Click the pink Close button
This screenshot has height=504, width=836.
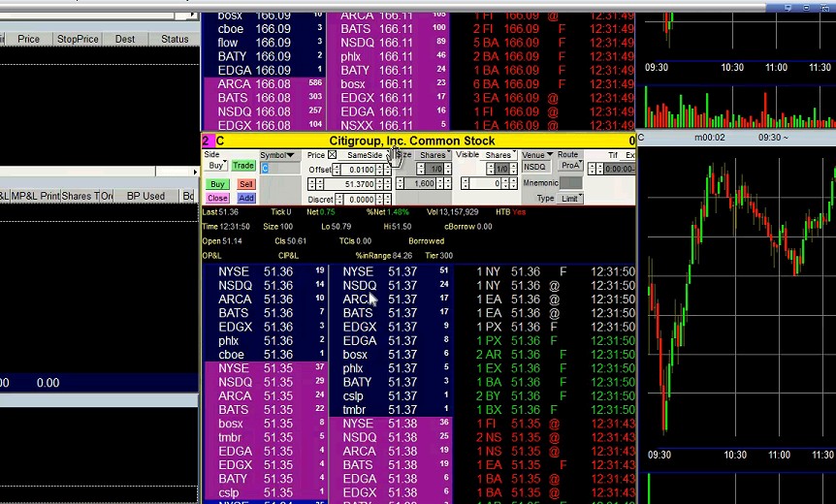[217, 198]
